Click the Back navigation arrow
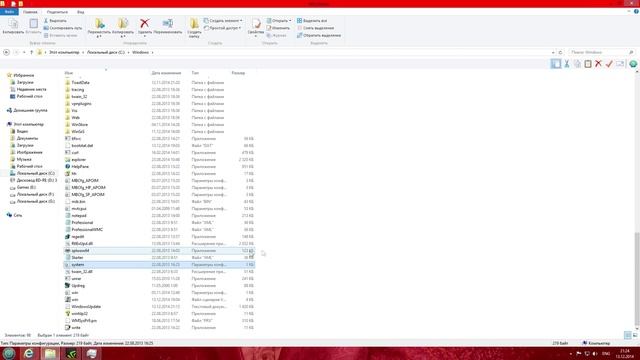640x360 pixels. tap(6, 52)
